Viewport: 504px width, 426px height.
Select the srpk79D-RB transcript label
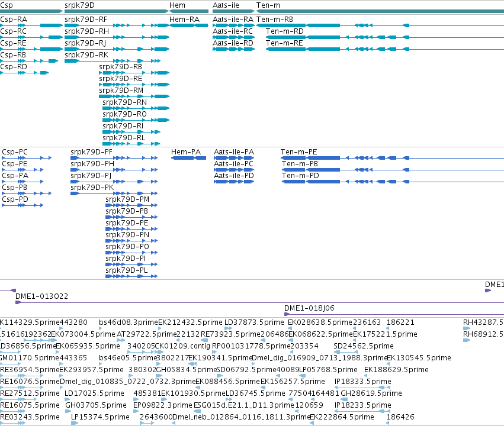(121, 67)
